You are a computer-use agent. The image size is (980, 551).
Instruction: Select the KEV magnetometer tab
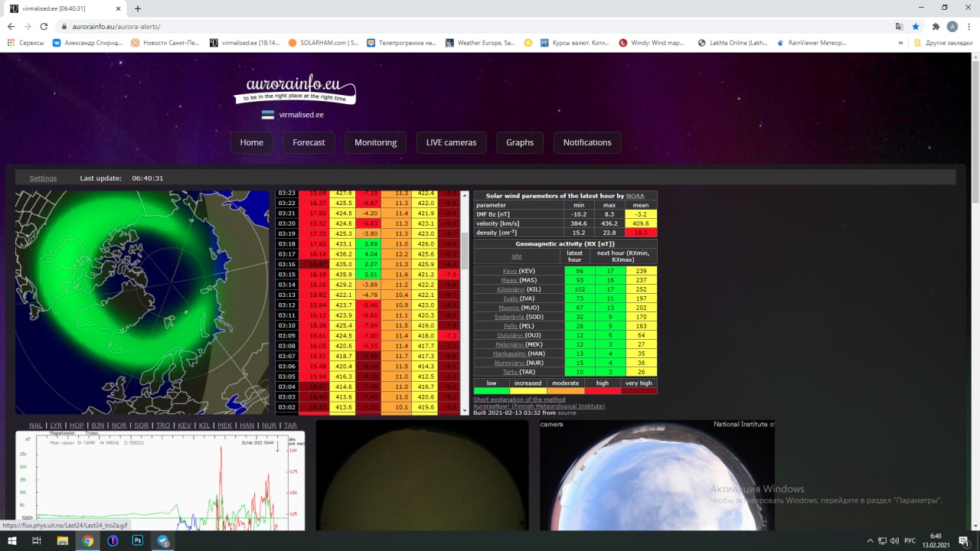(184, 425)
